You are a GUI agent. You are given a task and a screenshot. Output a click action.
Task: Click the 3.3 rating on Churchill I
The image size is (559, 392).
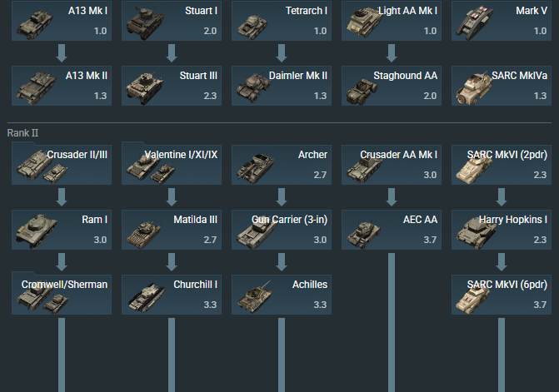click(x=210, y=305)
